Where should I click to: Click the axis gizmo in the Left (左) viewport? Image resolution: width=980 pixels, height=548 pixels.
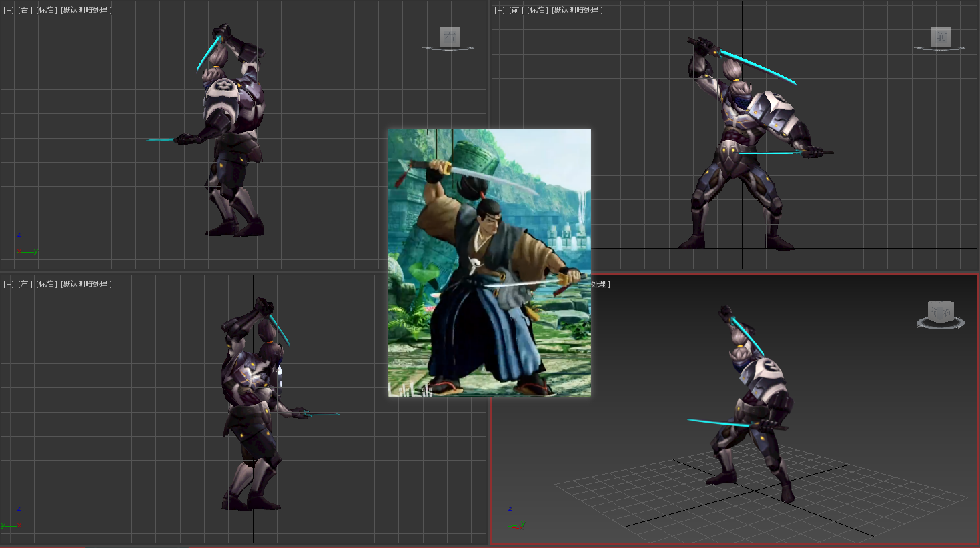[x=13, y=519]
